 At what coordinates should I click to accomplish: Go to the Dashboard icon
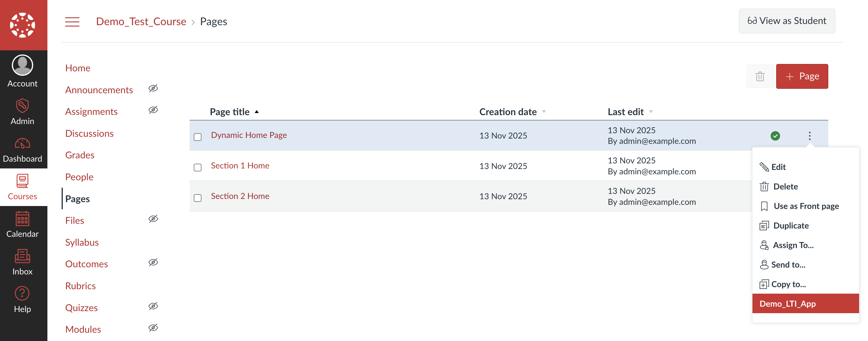tap(23, 144)
